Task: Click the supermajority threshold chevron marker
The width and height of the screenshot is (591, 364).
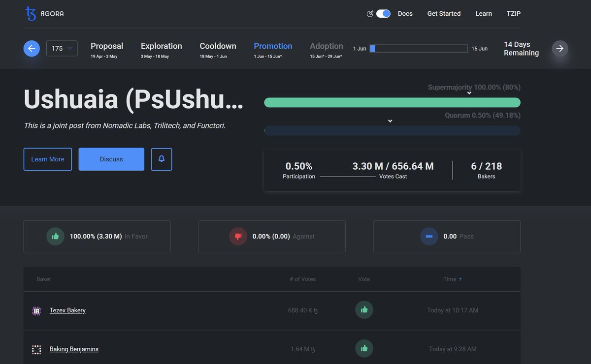Action: [469, 93]
